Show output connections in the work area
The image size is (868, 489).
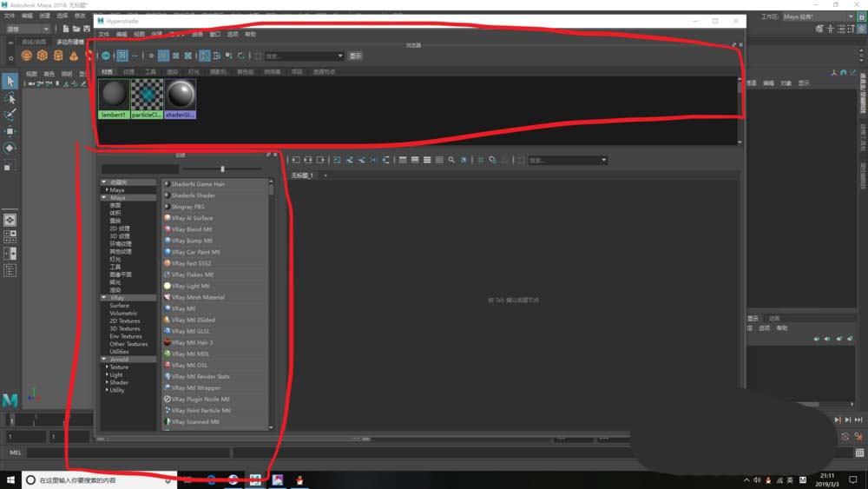[320, 160]
